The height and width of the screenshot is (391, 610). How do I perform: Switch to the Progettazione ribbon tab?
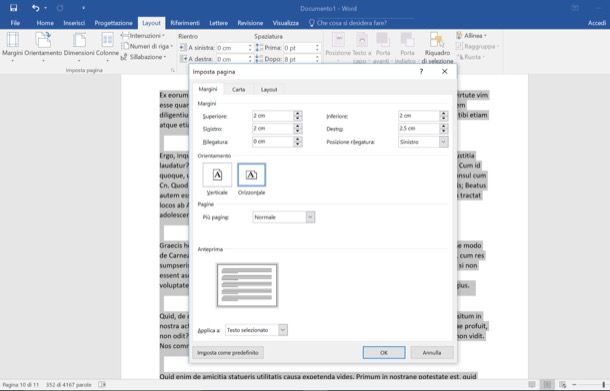coord(113,23)
